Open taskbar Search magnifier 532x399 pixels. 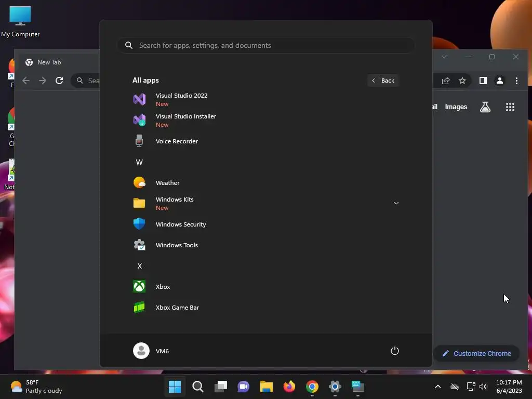click(x=198, y=387)
